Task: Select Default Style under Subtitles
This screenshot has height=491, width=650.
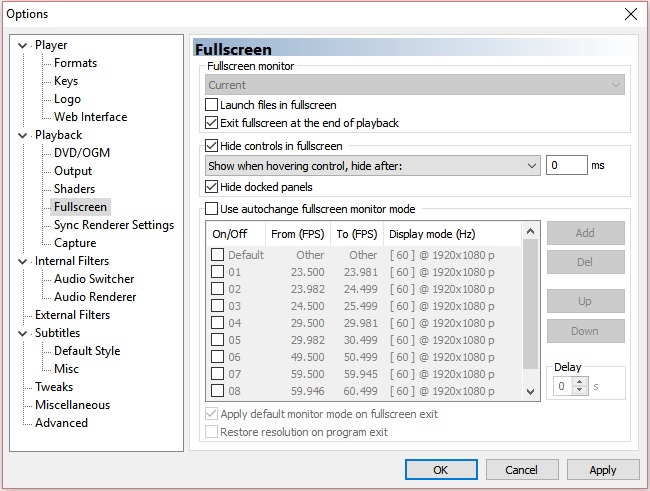Action: coord(87,351)
